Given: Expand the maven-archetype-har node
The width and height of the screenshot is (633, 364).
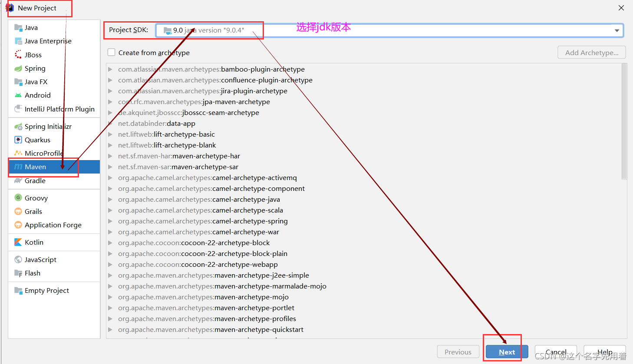Looking at the screenshot, I should (x=110, y=156).
